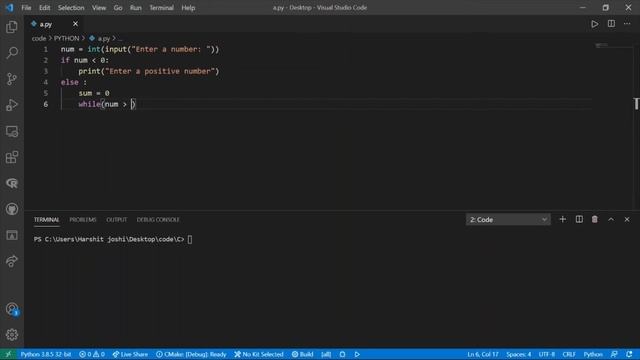The image size is (640, 360).
Task: Open the File menu
Action: (26, 8)
